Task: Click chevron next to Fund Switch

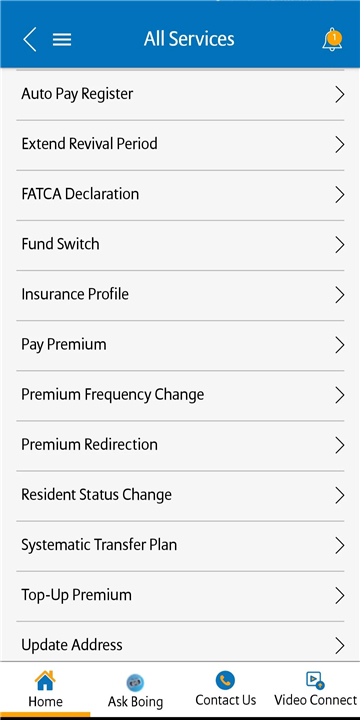Action: (339, 244)
